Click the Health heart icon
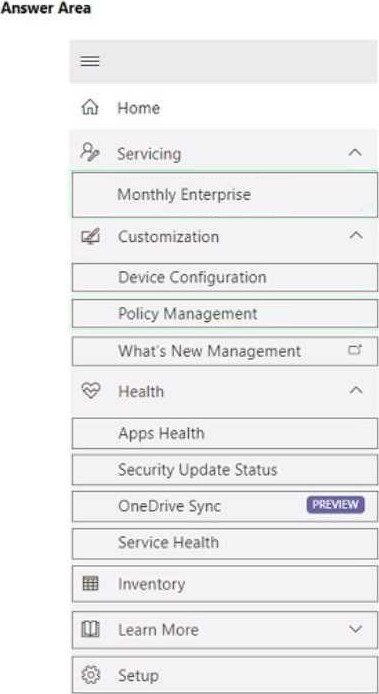 (91, 391)
